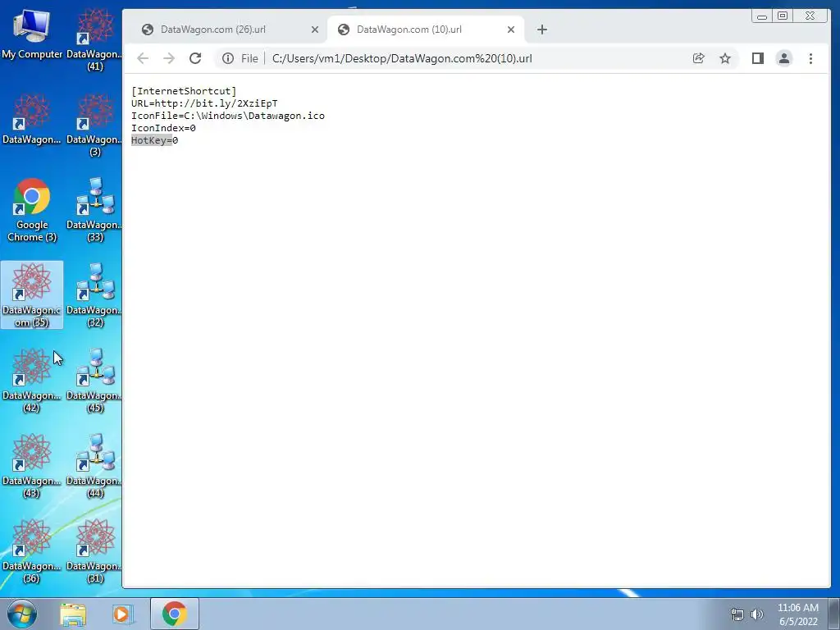Open a new Chrome tab
The image size is (840, 630).
(x=542, y=30)
